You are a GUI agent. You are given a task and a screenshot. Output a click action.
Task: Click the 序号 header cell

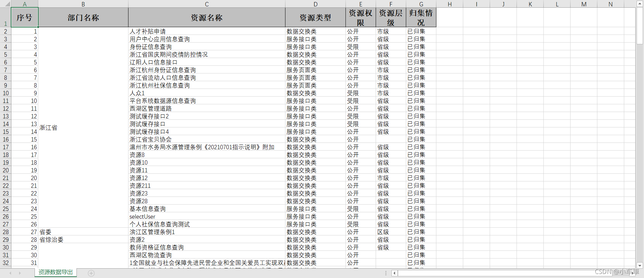click(24, 17)
